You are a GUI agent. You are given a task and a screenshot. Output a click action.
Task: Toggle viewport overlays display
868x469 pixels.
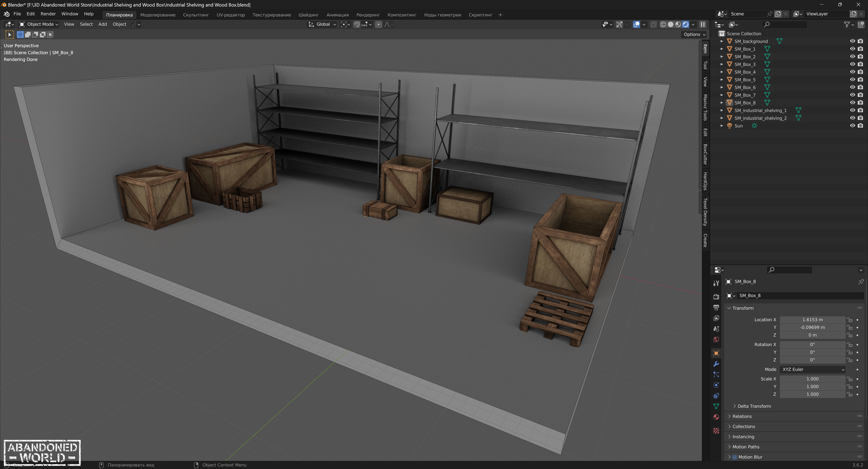(x=636, y=24)
